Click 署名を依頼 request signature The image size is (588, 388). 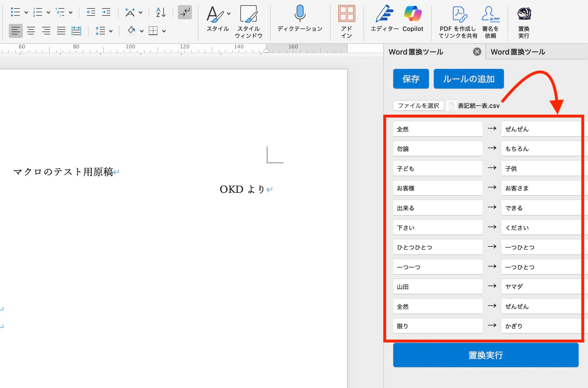[x=491, y=22]
